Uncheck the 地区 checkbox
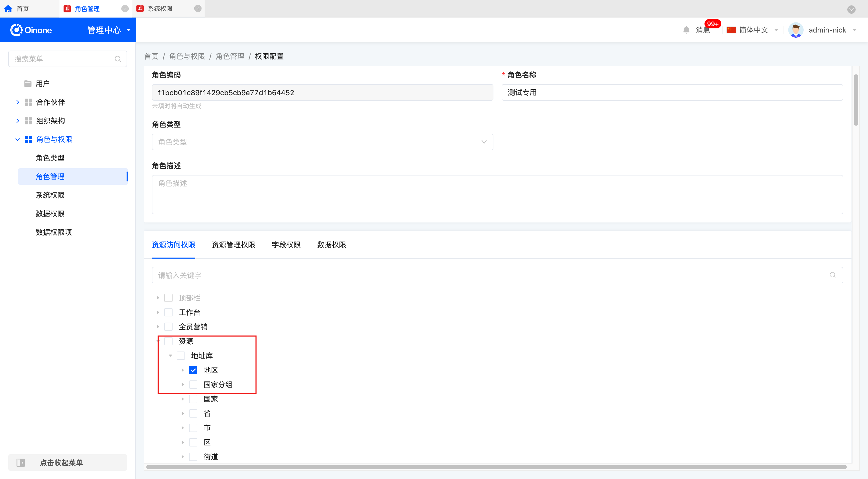 (x=193, y=370)
